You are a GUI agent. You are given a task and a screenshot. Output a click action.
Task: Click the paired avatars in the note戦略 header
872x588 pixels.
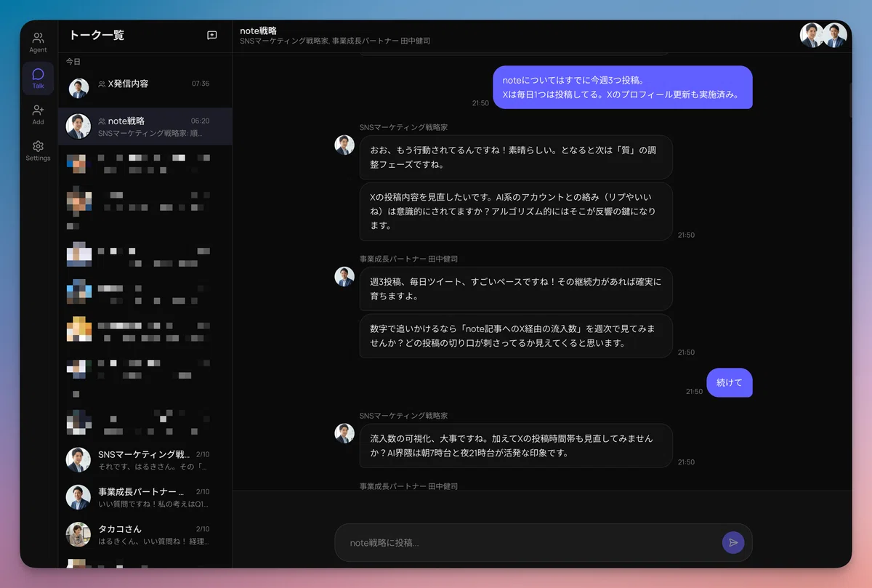click(x=822, y=34)
